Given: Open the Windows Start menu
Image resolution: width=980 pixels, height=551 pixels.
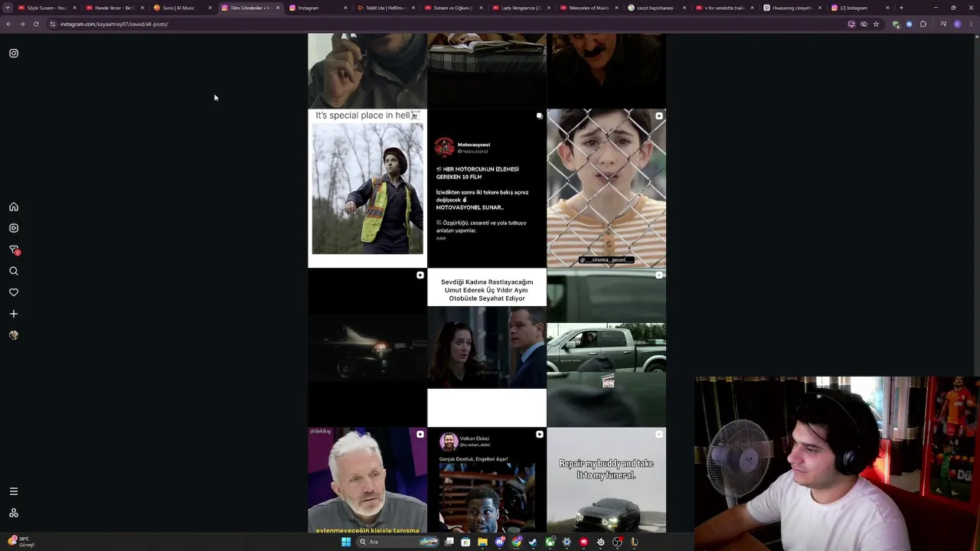Looking at the screenshot, I should (346, 542).
